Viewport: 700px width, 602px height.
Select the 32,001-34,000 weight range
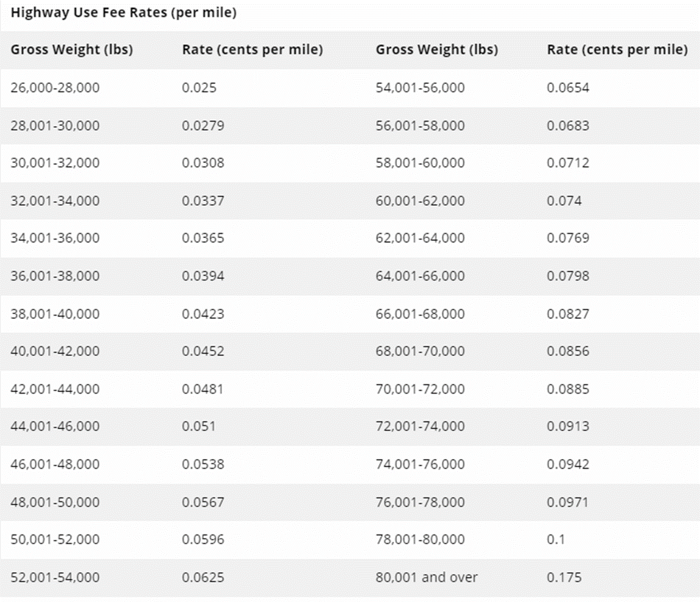click(x=55, y=200)
